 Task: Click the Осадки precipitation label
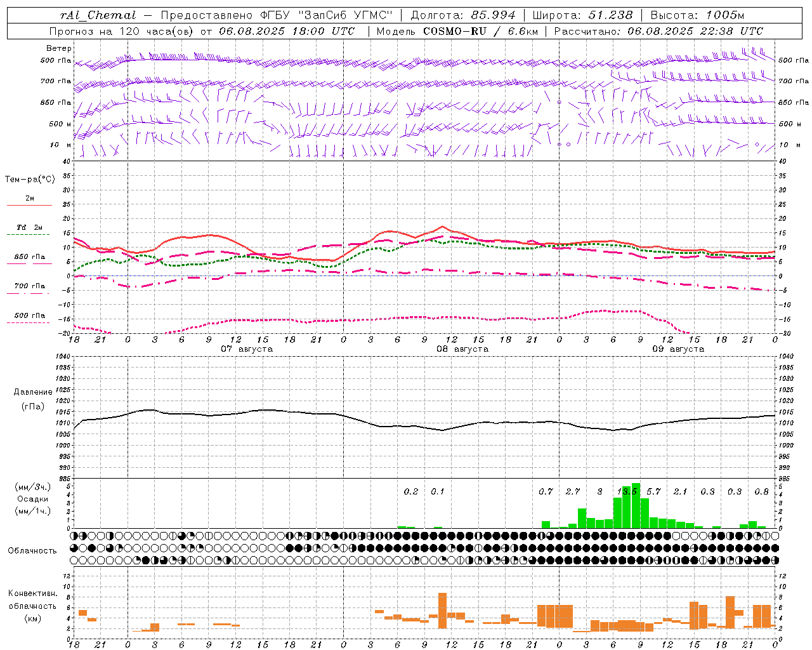click(x=33, y=499)
